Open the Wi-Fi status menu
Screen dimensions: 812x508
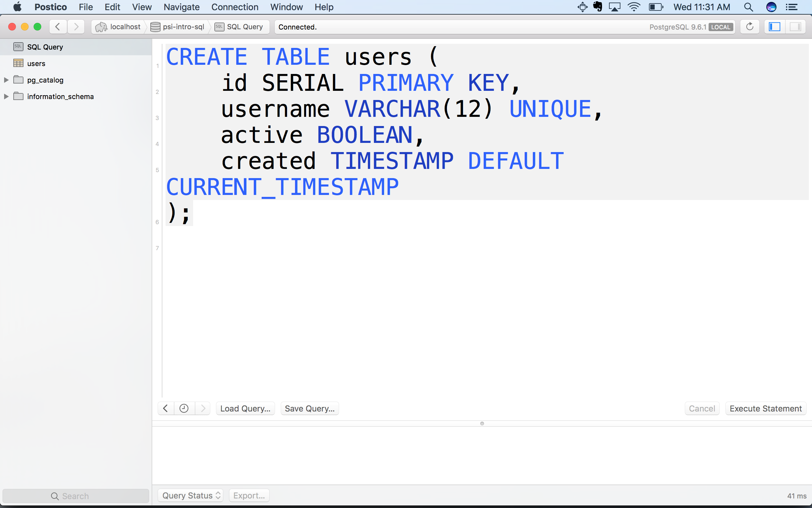click(634, 7)
